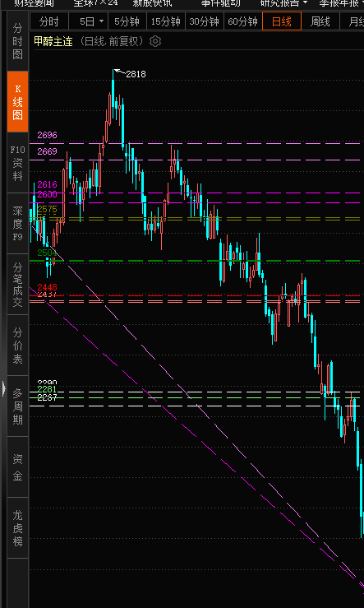Click the 财经要闻 news link
Image resolution: width=364 pixels, height=608 pixels.
pyautogui.click(x=34, y=3)
